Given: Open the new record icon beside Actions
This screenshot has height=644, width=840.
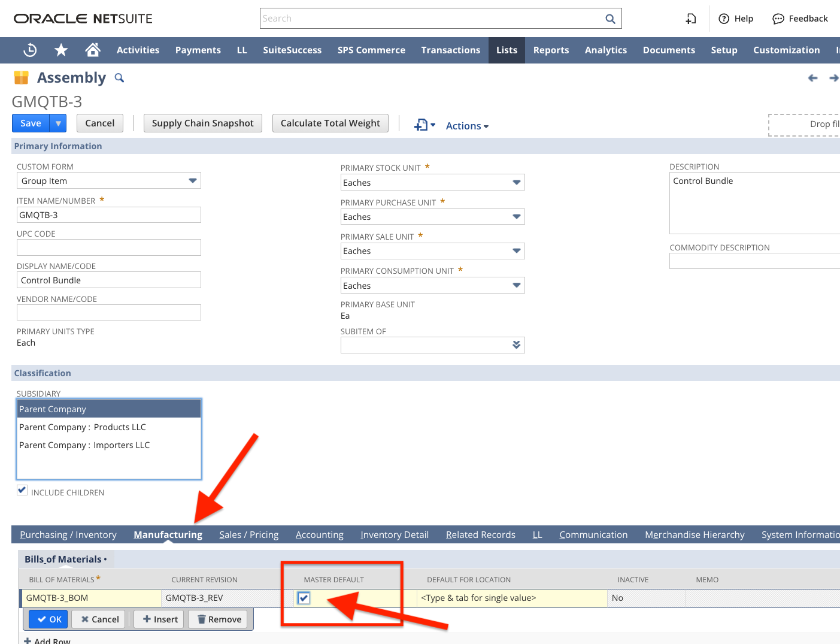Looking at the screenshot, I should 424,125.
